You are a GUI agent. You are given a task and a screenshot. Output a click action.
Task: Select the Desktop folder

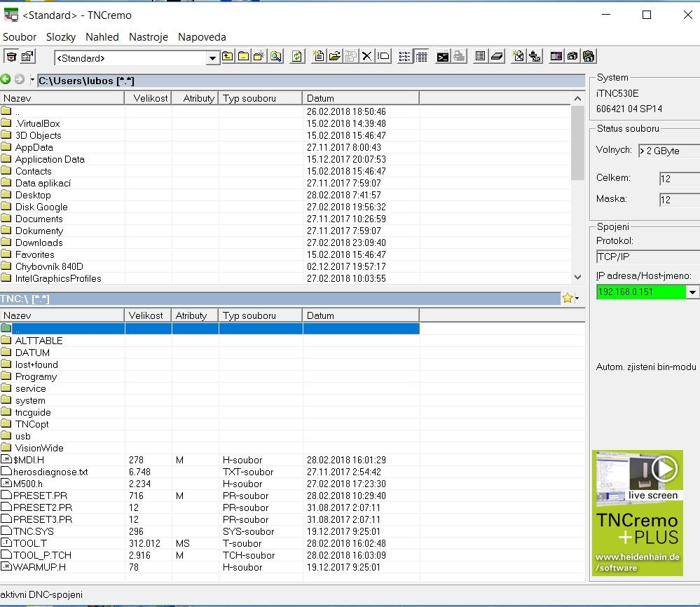click(x=33, y=195)
